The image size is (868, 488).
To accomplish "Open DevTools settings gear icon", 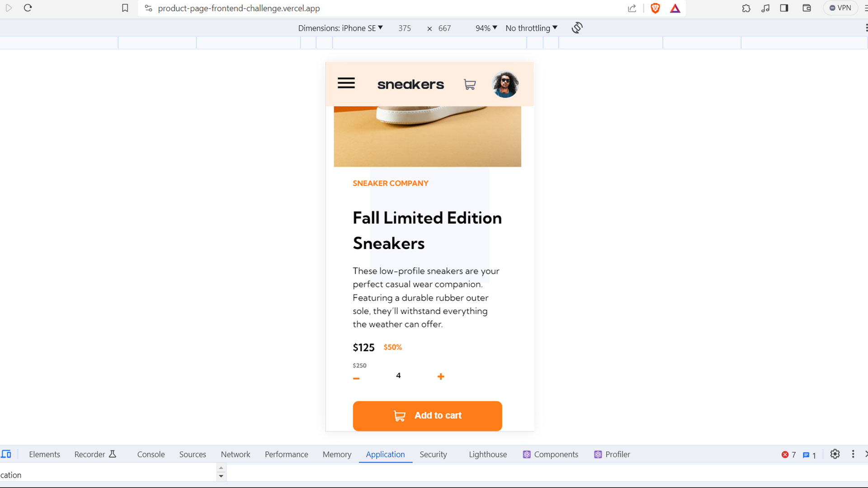I will [835, 454].
